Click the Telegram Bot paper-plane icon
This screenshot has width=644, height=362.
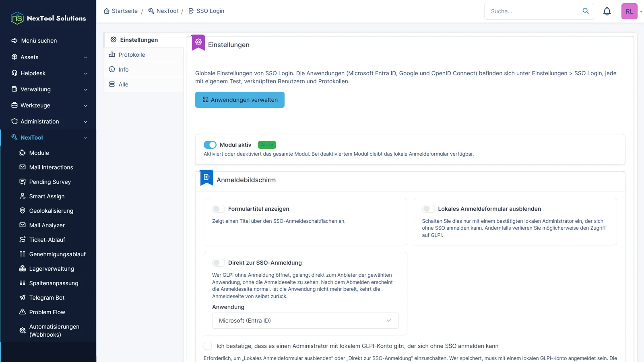tap(23, 297)
